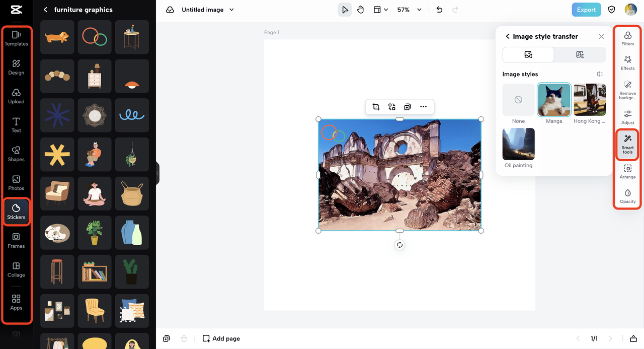Click the CapCut logo icon

click(x=16, y=10)
